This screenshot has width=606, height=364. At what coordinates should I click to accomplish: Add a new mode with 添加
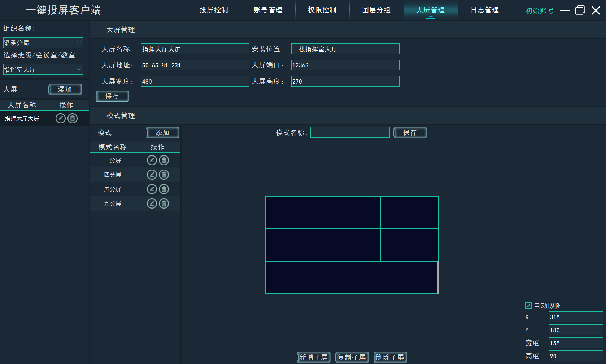(162, 132)
